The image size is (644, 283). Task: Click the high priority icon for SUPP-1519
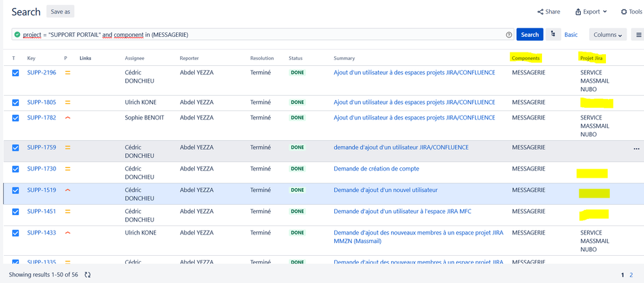click(68, 190)
